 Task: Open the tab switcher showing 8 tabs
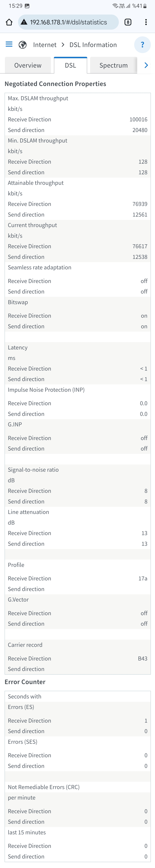click(128, 22)
